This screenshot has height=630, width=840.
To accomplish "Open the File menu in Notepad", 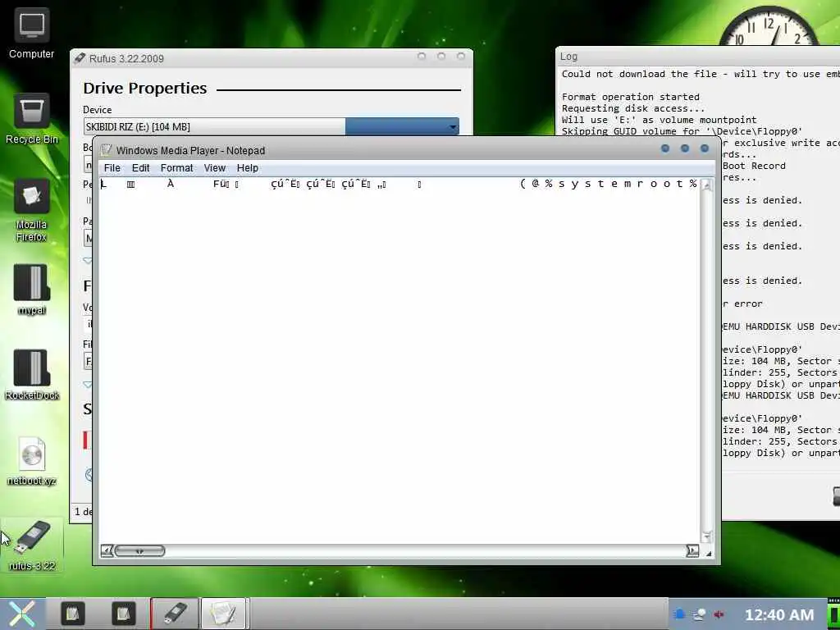I will pos(112,167).
